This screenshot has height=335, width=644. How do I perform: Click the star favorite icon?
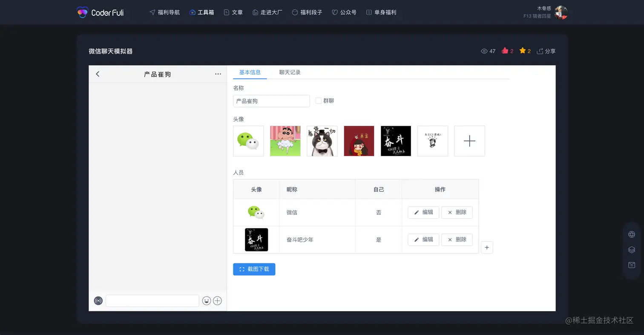[x=523, y=51]
